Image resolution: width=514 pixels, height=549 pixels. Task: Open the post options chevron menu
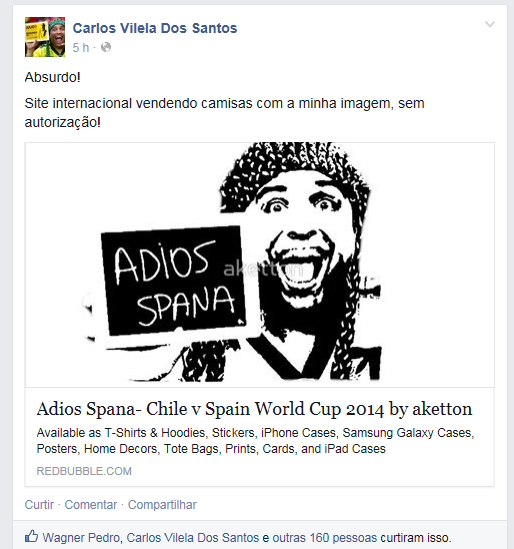pyautogui.click(x=489, y=24)
